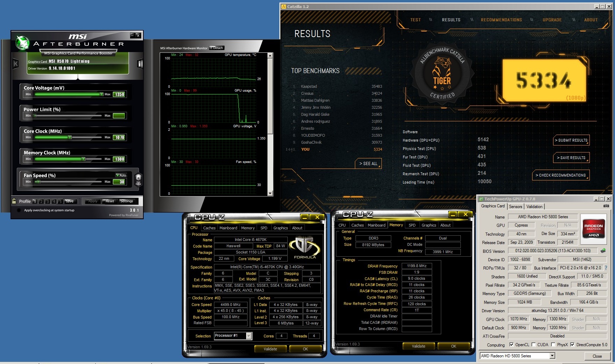Image resolution: width=615 pixels, height=364 pixels.
Task: Click the Core Voltage slider in Afterburner
Action: [x=69, y=94]
